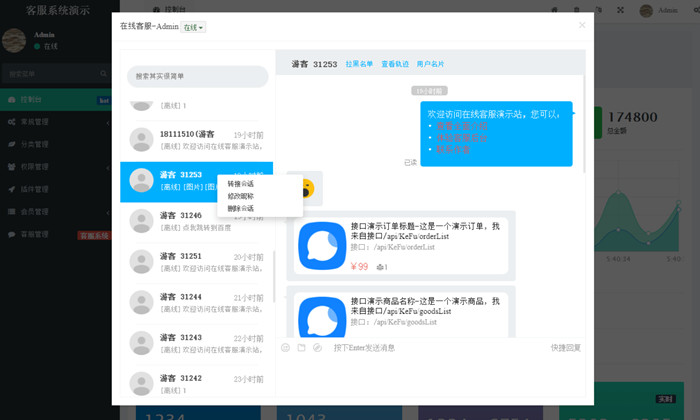The width and height of the screenshot is (700, 420).
Task: Click the emoji picker icon in chat toolbar
Action: click(x=286, y=348)
